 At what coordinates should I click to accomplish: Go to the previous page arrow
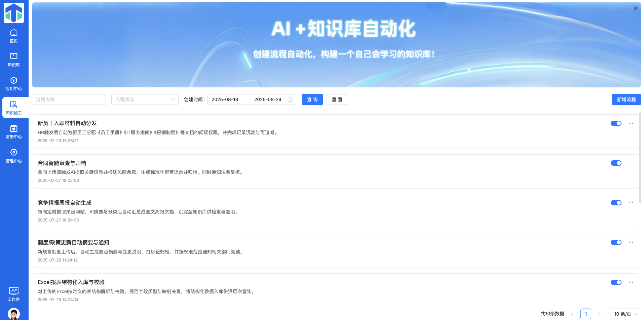[572, 314]
